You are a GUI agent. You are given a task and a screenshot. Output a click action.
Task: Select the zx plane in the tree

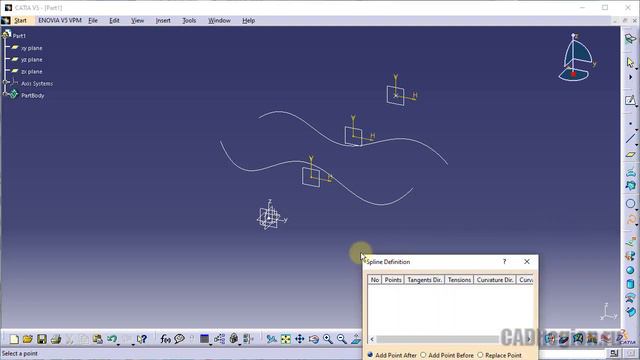(x=31, y=71)
